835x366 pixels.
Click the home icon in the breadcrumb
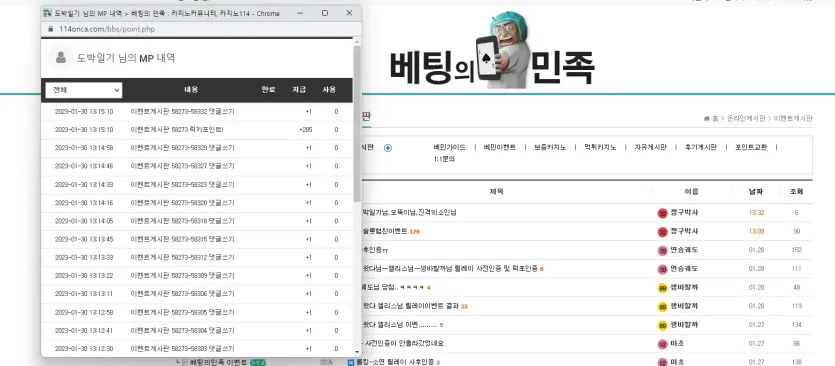[706, 119]
